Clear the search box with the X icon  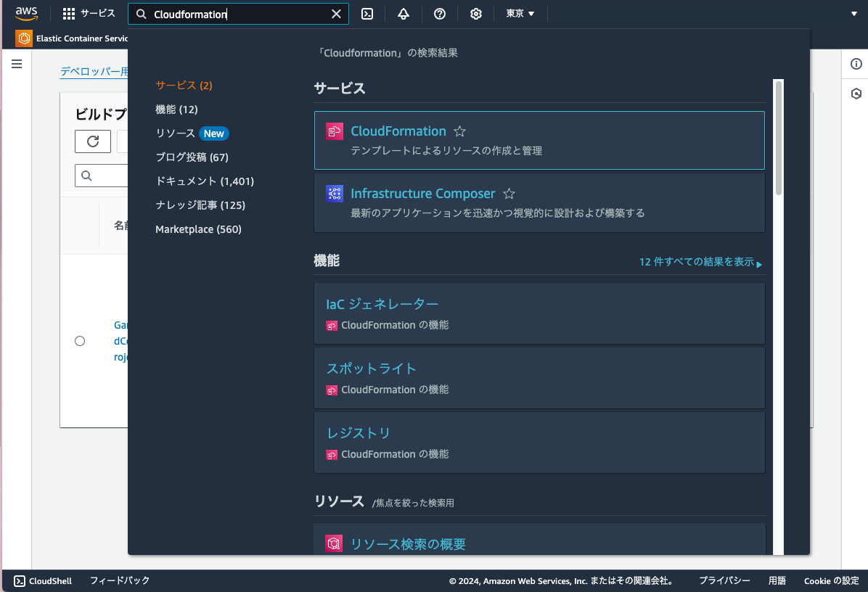[336, 15]
